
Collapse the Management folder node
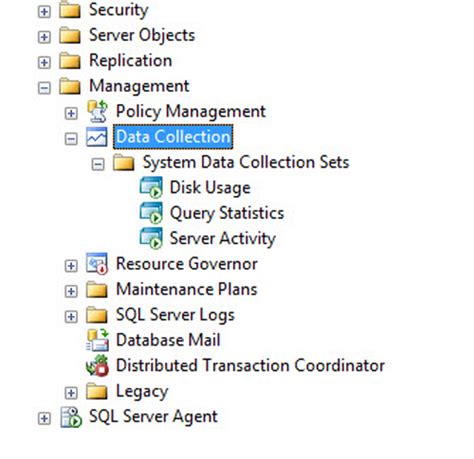(x=44, y=88)
